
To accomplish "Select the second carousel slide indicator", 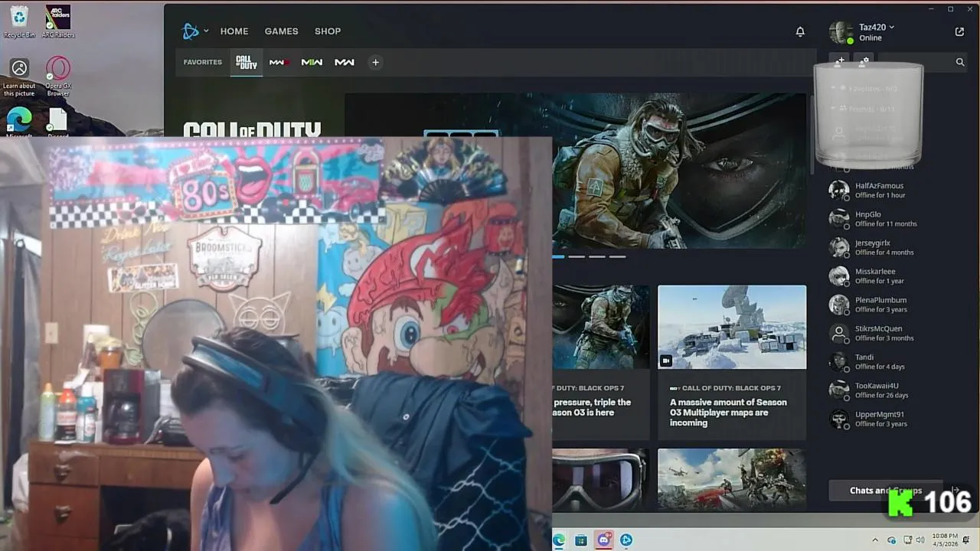I will click(577, 256).
